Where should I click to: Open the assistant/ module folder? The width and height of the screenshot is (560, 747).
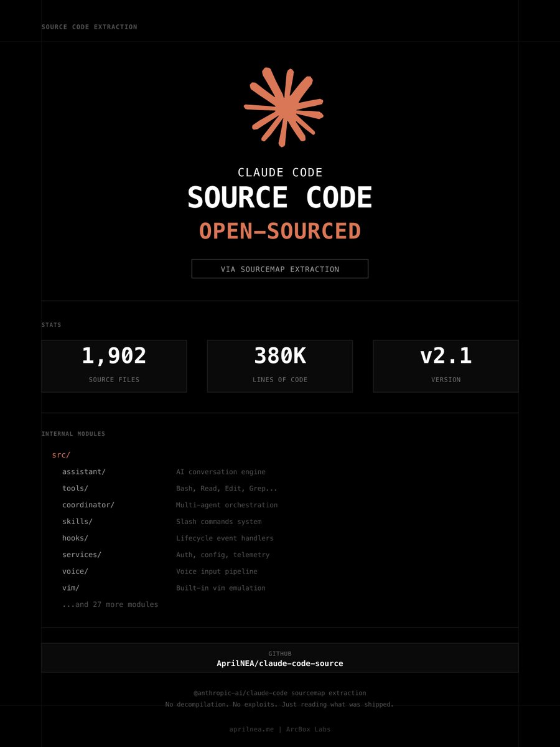[x=84, y=472]
